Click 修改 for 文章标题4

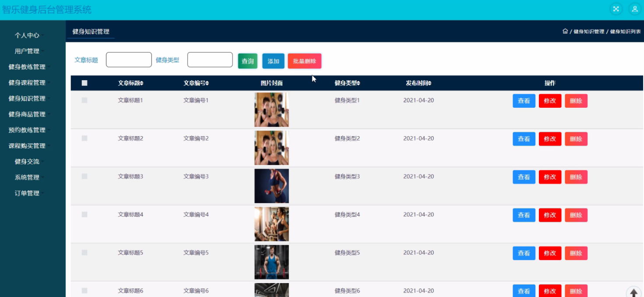point(550,215)
